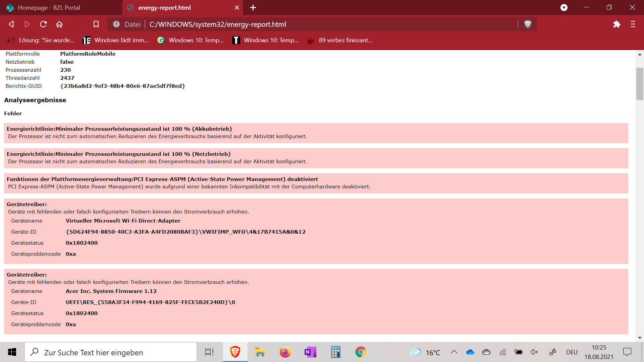Open OneNote from the taskbar
This screenshot has height=362, width=644.
(x=310, y=352)
